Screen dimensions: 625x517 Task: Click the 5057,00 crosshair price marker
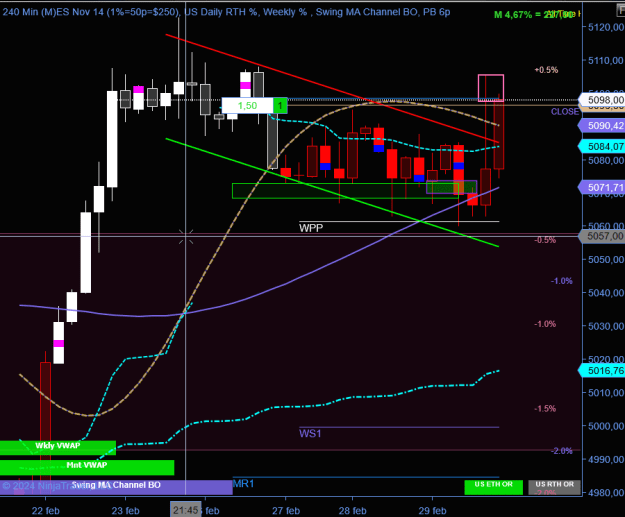click(603, 236)
